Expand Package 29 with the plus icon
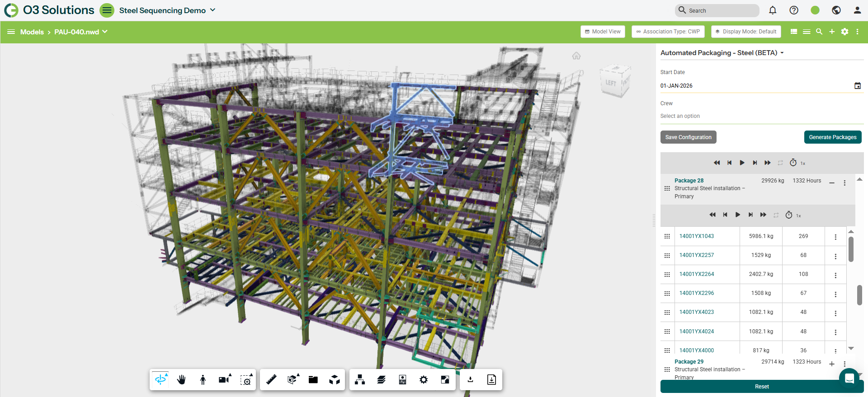 tap(832, 364)
